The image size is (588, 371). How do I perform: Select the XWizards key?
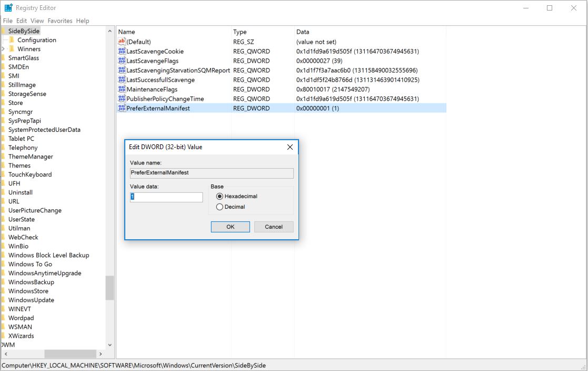coord(21,336)
